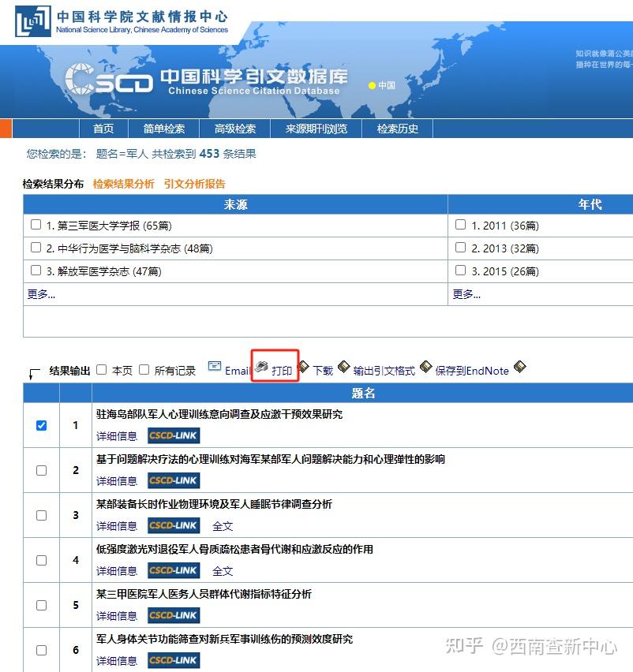Open 全文 link of the third result
This screenshot has height=672, width=633.
point(223,525)
